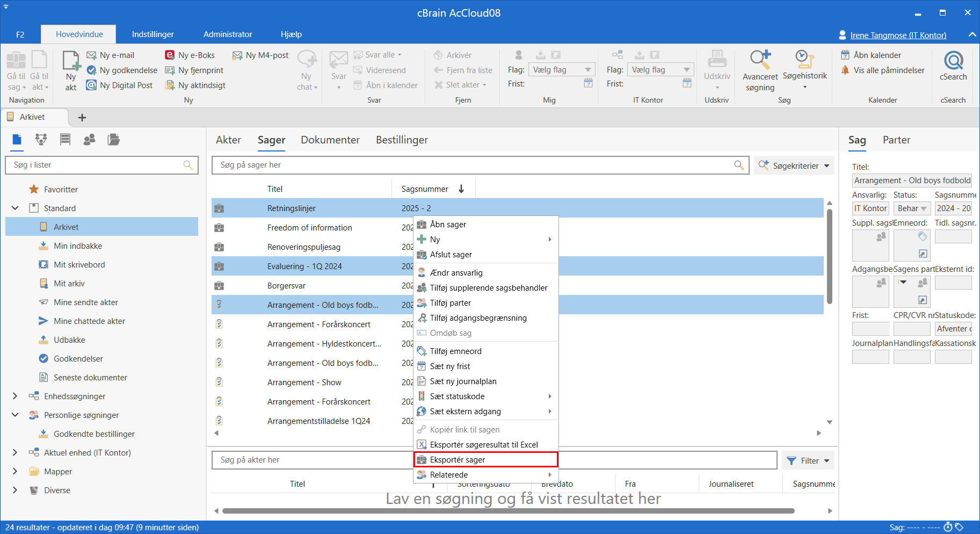Screen dimensions: 980x534
Task: Open the Indstillinger ribbon tab
Action: point(153,34)
